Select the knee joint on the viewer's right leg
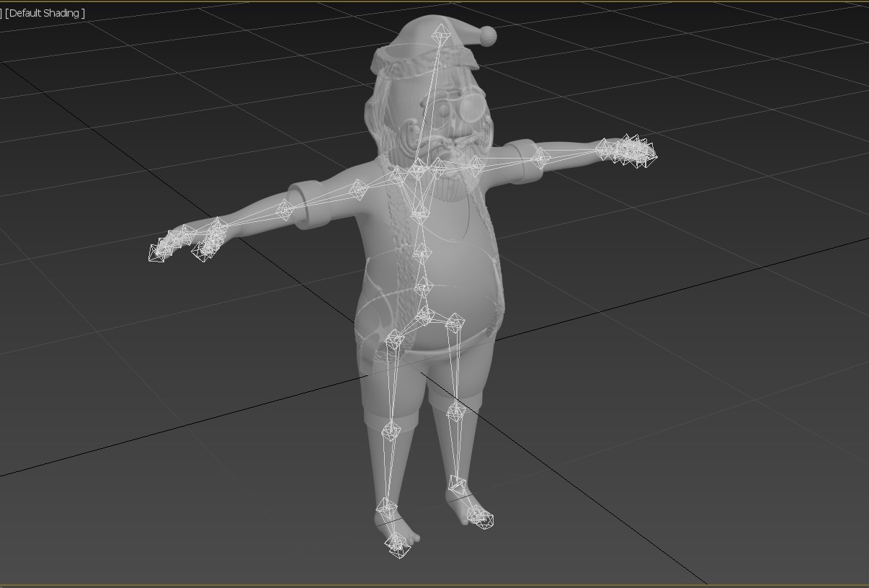The width and height of the screenshot is (869, 588). coord(455,413)
